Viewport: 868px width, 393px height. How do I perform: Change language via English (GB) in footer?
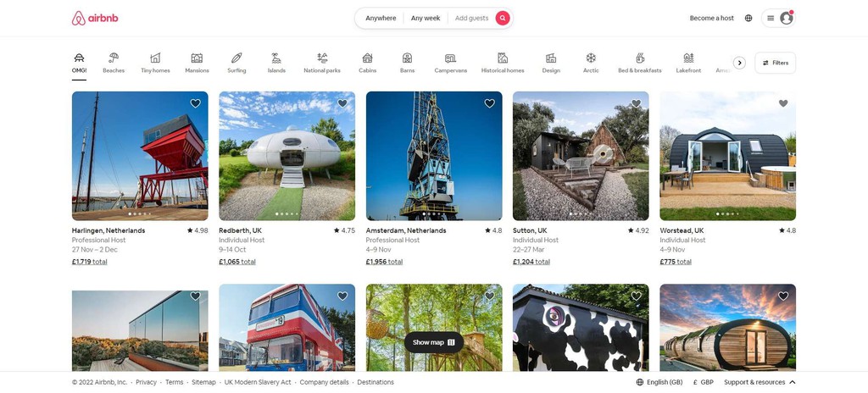tap(659, 383)
